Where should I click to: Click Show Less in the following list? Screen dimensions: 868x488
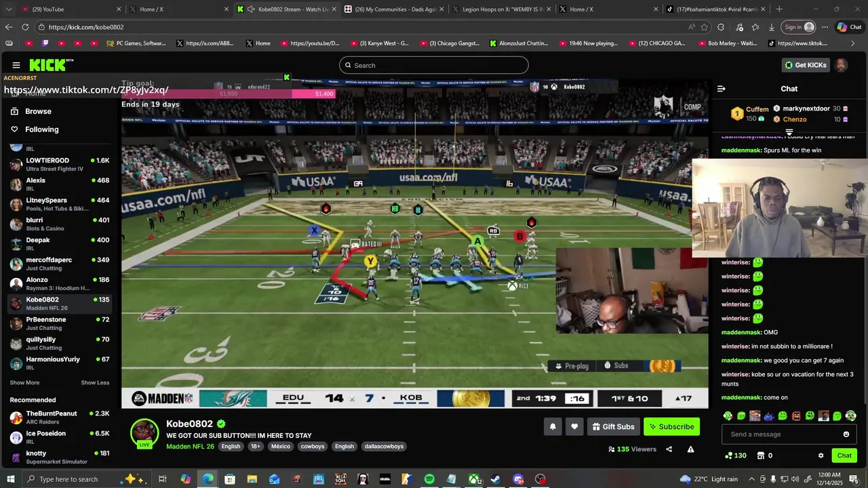coord(95,383)
